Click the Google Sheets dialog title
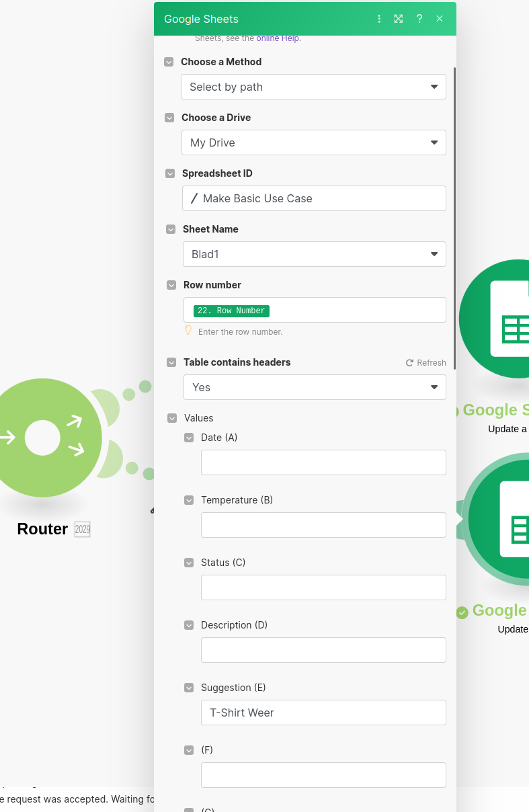 tap(201, 19)
